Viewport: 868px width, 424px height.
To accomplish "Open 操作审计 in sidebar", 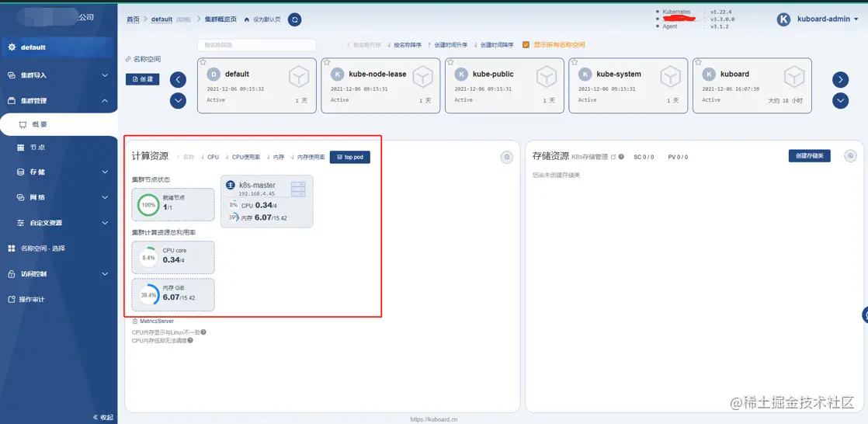I will pos(59,300).
